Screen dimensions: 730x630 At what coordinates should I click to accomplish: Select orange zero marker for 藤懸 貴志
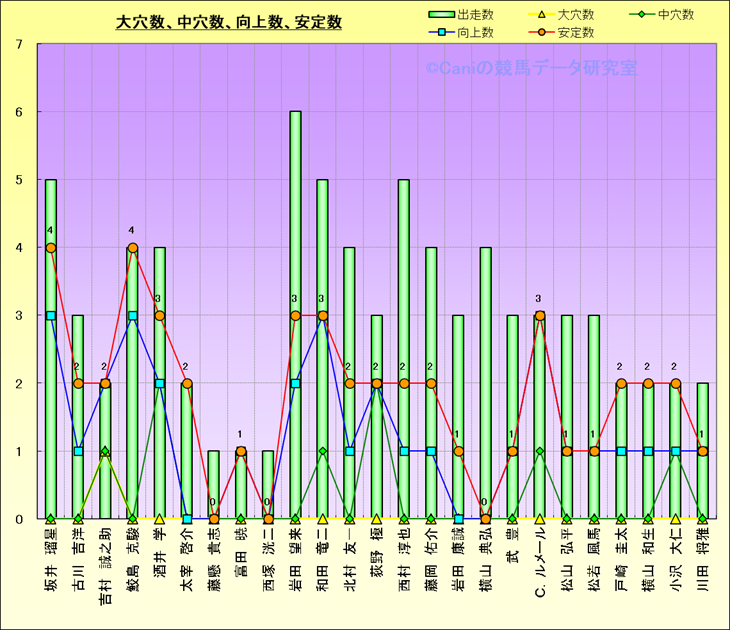click(x=214, y=519)
